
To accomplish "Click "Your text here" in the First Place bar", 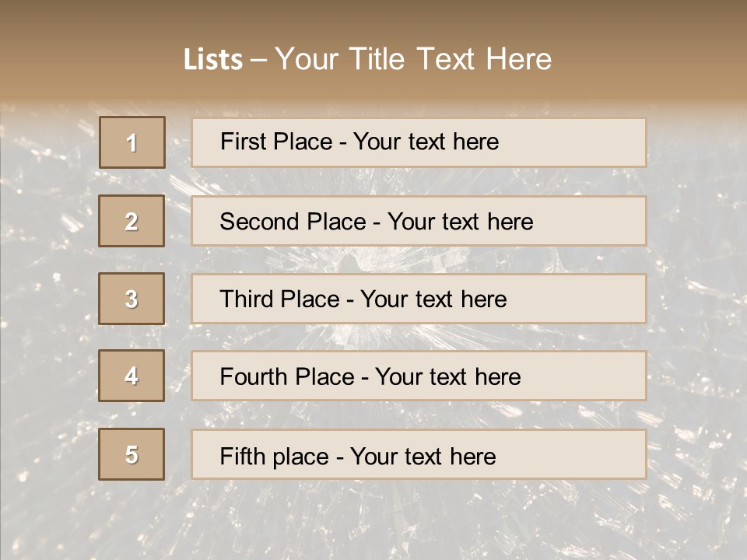I will point(426,142).
